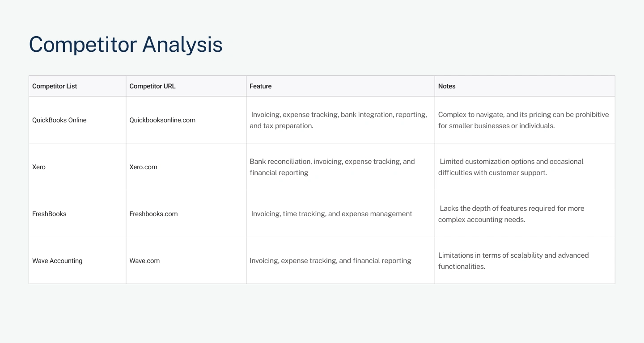Screen dimensions: 644x343
Task: Select the Xero competitor name cell
Action: [x=39, y=167]
